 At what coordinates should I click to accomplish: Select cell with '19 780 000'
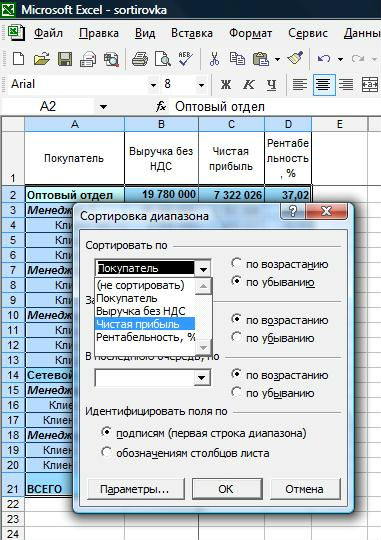click(161, 195)
